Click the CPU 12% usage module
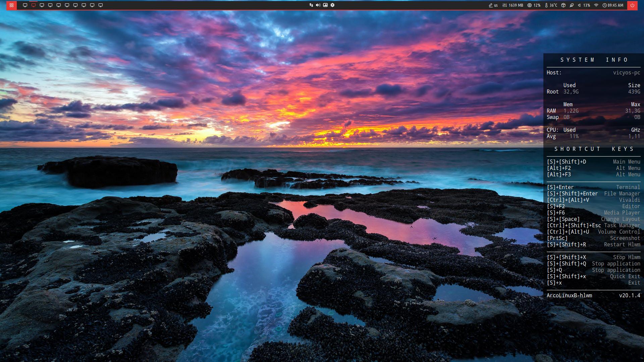Screen dimensions: 644x362 [x=534, y=5]
